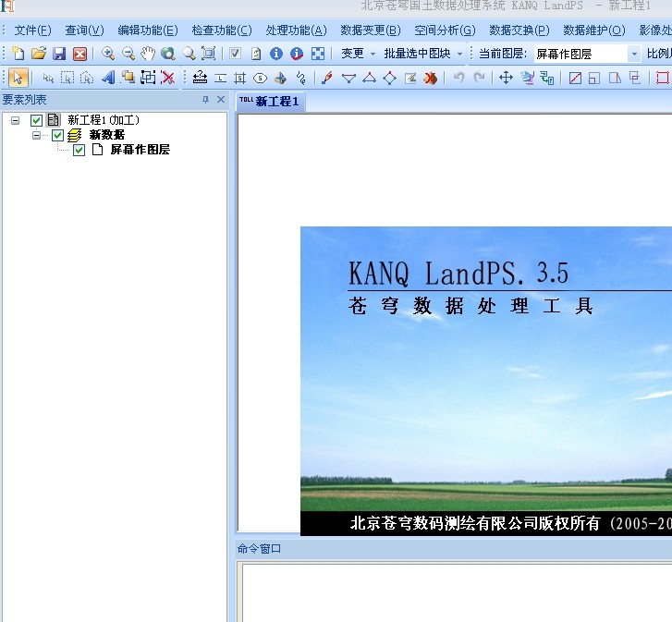Select the 屏幕作图层 tree item
672x622 pixels.
coord(141,150)
